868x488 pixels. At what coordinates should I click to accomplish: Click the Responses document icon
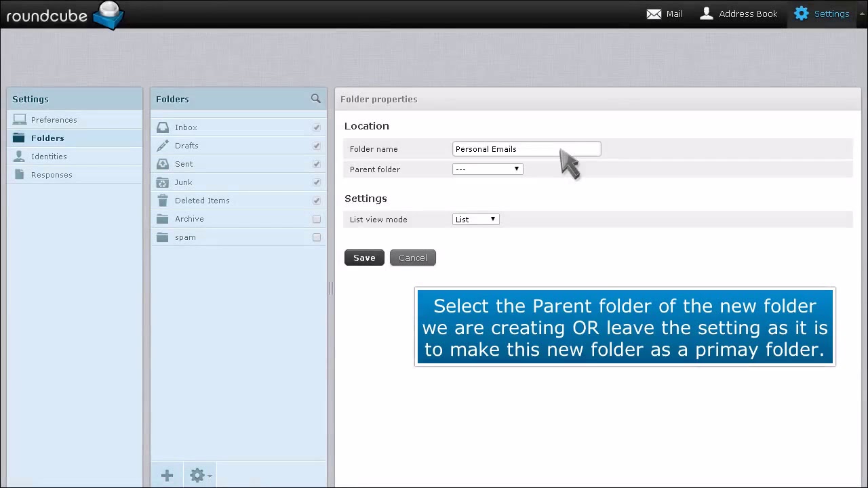[19, 175]
